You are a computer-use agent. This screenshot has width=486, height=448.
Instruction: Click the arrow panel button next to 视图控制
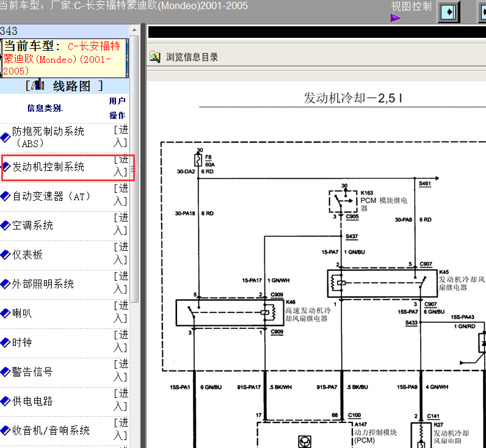click(x=448, y=12)
